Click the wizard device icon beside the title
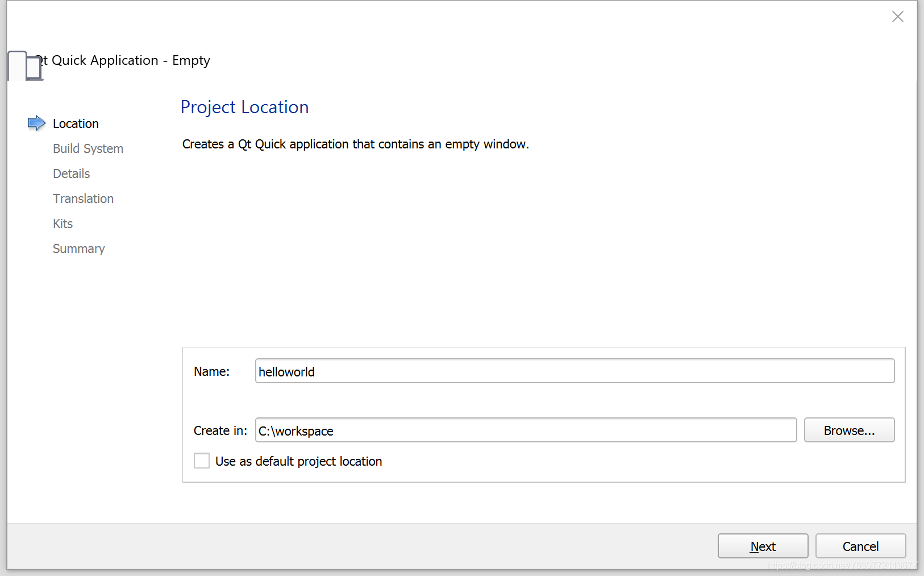This screenshot has width=924, height=576. 26,66
